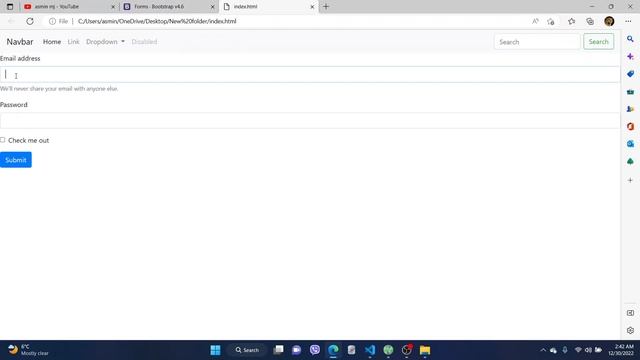Open the Shopping tag icon in sidebar

click(x=630, y=74)
